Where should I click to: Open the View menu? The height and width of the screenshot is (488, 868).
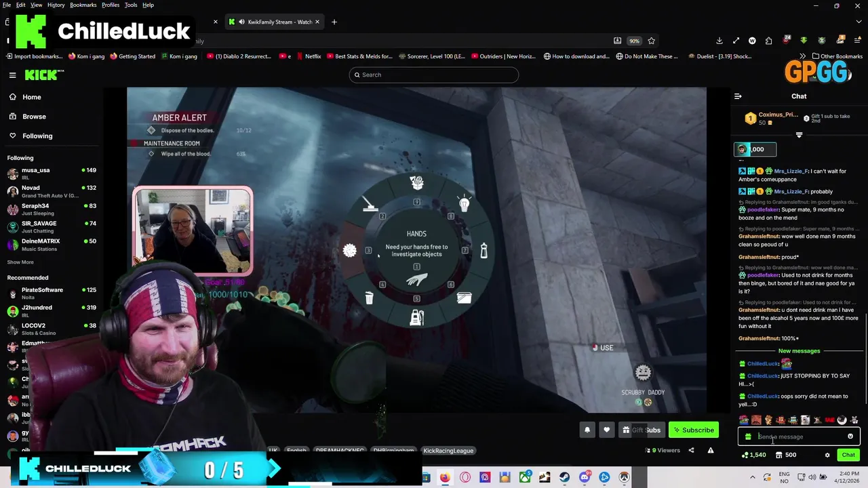tap(37, 5)
